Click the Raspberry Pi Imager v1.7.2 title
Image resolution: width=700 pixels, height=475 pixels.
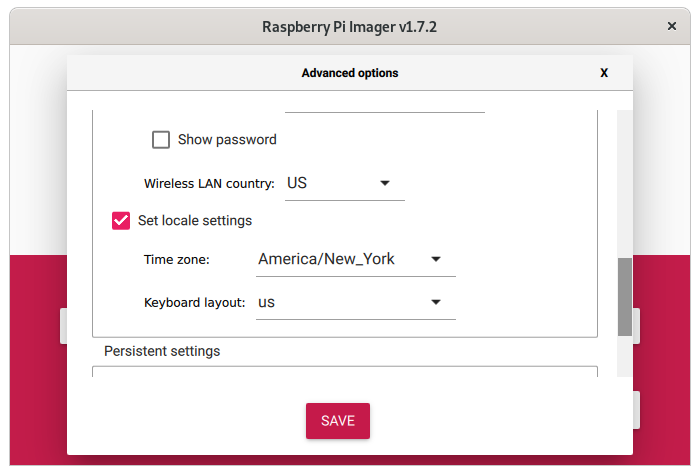(x=350, y=27)
